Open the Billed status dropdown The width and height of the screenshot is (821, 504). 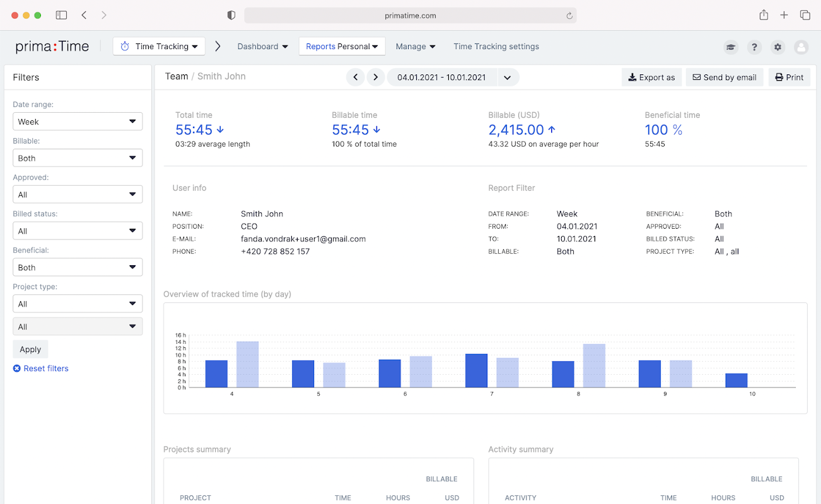pos(78,231)
